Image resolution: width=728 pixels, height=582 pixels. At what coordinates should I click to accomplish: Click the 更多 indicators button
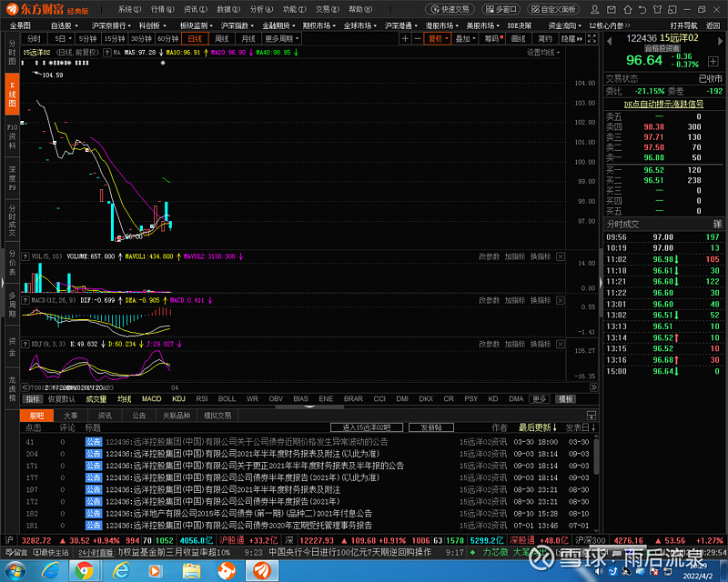[539, 398]
